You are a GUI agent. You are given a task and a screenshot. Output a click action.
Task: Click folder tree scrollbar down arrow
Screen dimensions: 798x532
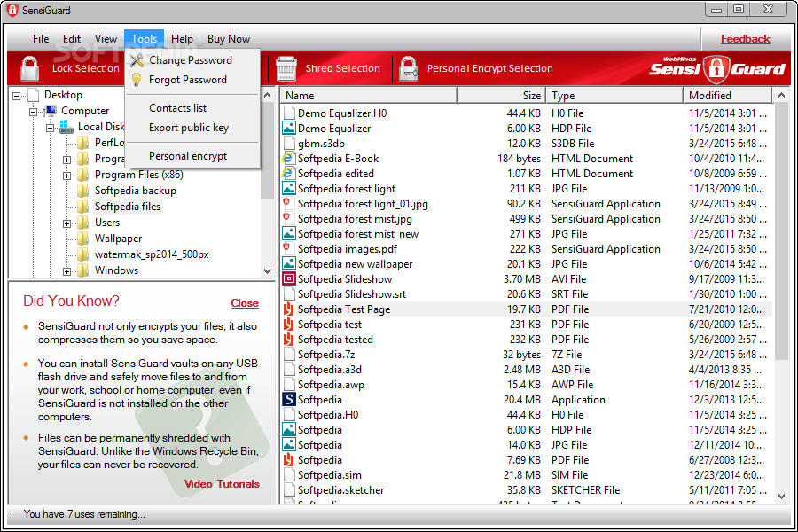click(268, 271)
